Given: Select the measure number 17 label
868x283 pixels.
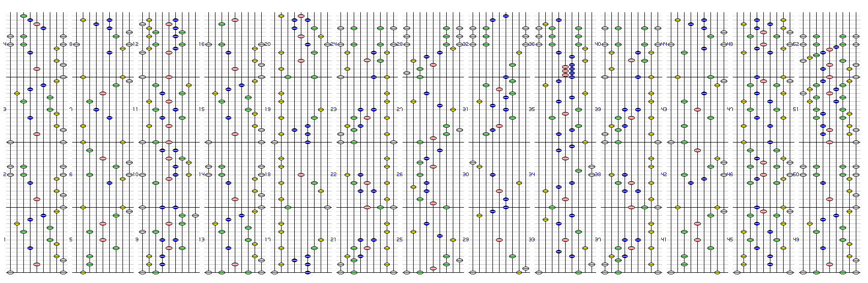Looking at the screenshot, I should (267, 240).
